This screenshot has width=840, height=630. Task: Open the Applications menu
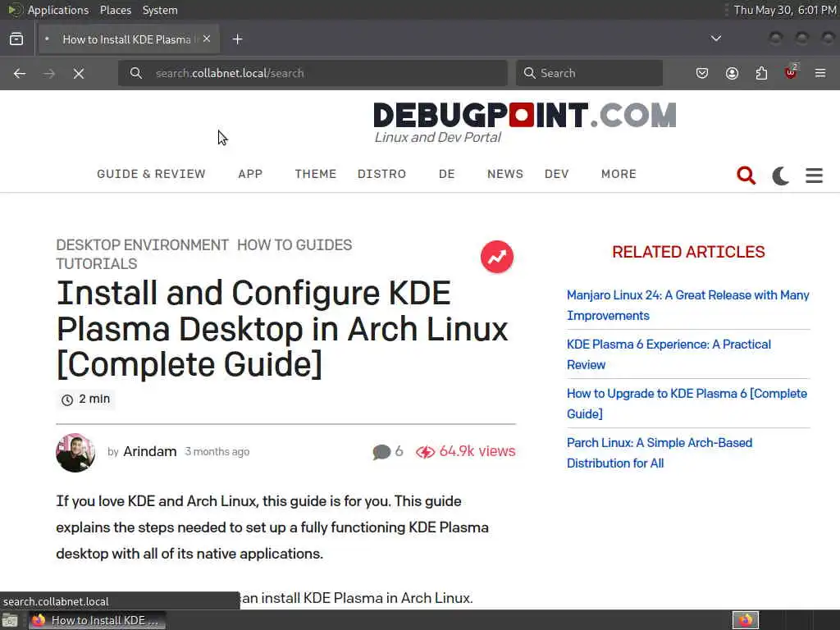(58, 10)
